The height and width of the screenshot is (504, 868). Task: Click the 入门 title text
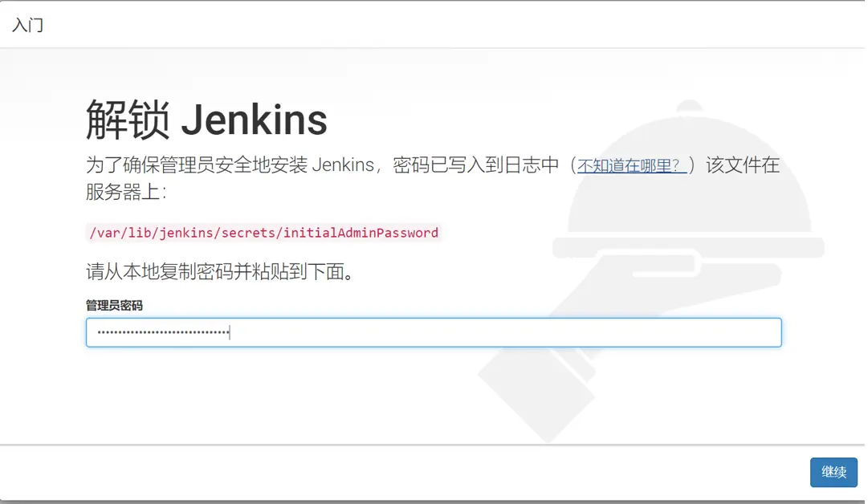click(x=27, y=25)
